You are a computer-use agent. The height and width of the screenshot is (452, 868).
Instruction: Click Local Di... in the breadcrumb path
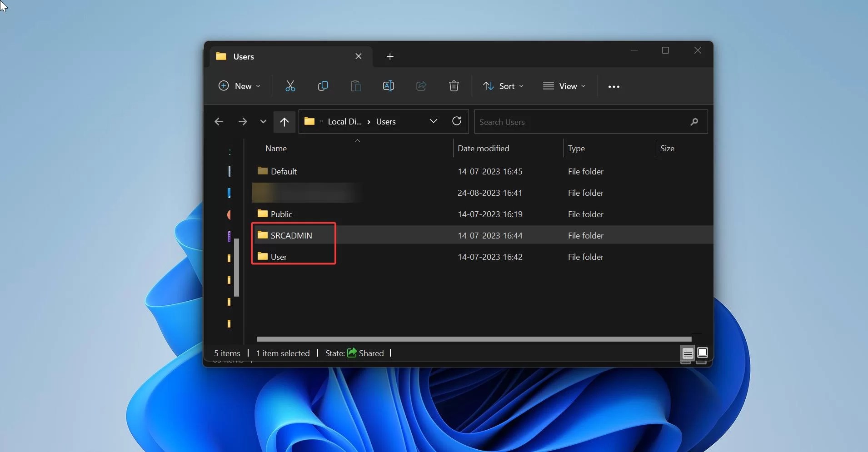[x=345, y=122]
